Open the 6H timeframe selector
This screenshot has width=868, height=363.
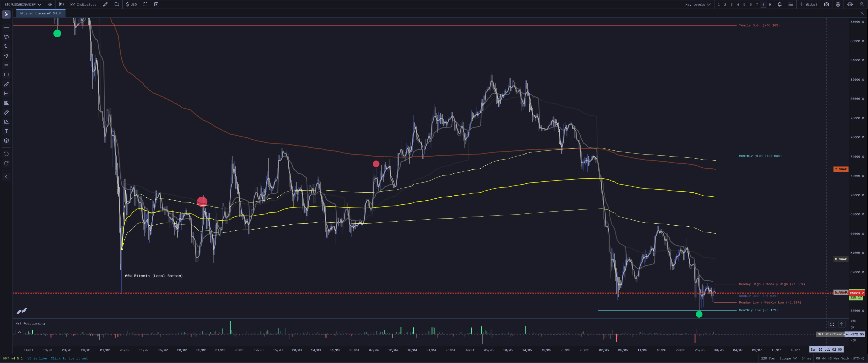[50, 4]
